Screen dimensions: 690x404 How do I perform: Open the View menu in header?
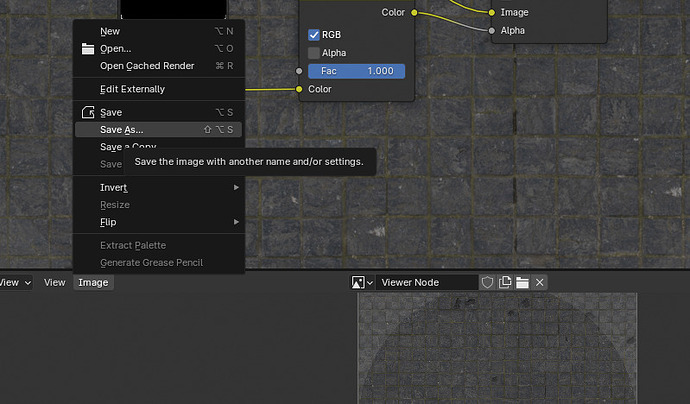[x=55, y=283]
